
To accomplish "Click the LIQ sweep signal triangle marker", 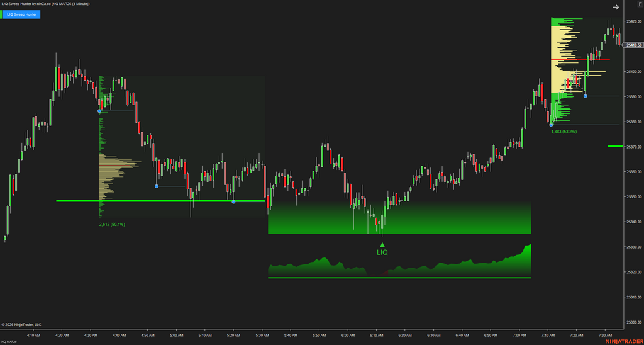I will coord(382,245).
